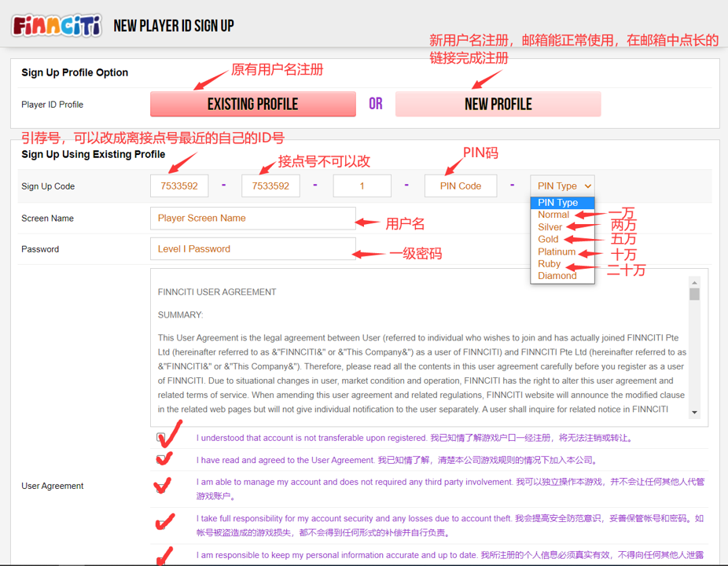The image size is (728, 566).
Task: Choose the EXISTING PROFILE button
Action: pyautogui.click(x=253, y=104)
